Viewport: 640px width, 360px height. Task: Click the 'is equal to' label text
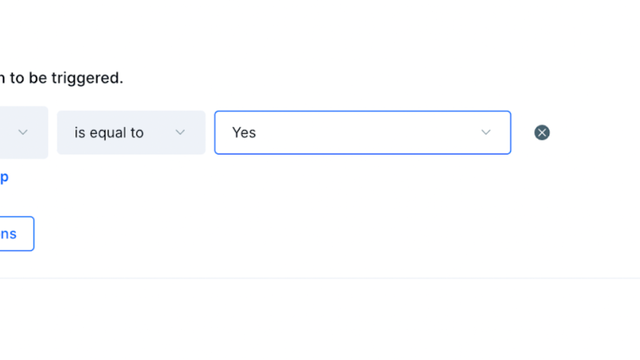pos(109,133)
